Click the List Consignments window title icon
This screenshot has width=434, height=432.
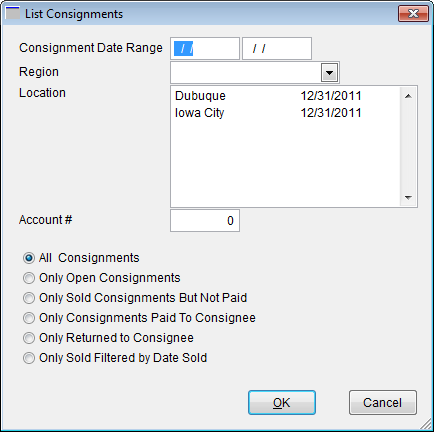pyautogui.click(x=13, y=13)
